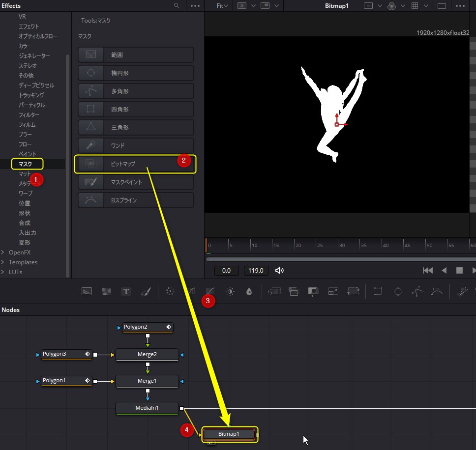The width and height of the screenshot is (476, 450).
Task: Select the カラー category in effects list
Action: (x=25, y=46)
